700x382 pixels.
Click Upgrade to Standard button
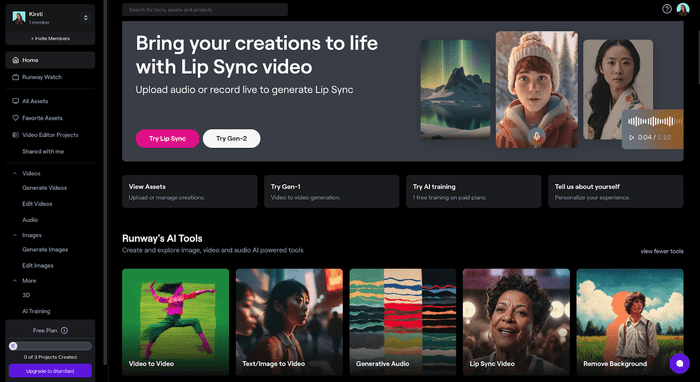coord(50,371)
